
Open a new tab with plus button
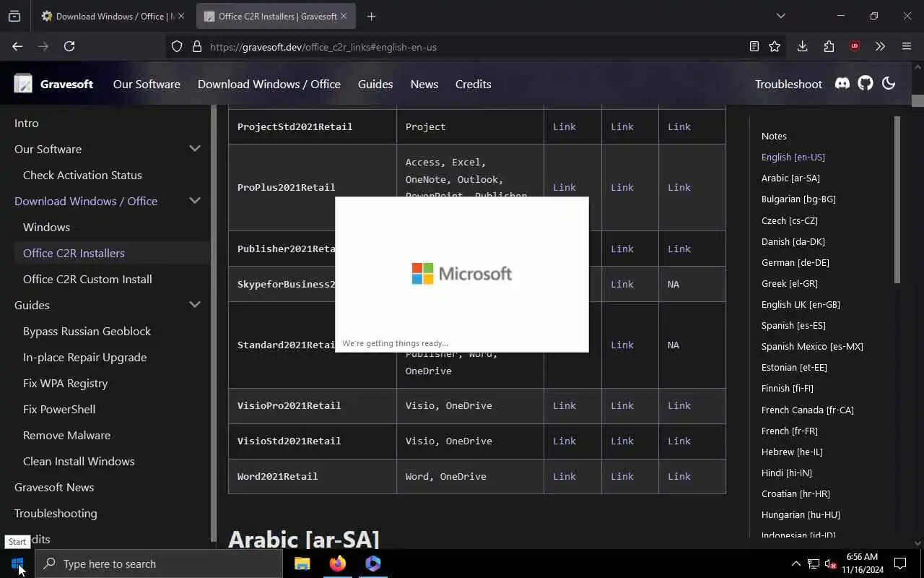[x=371, y=16]
